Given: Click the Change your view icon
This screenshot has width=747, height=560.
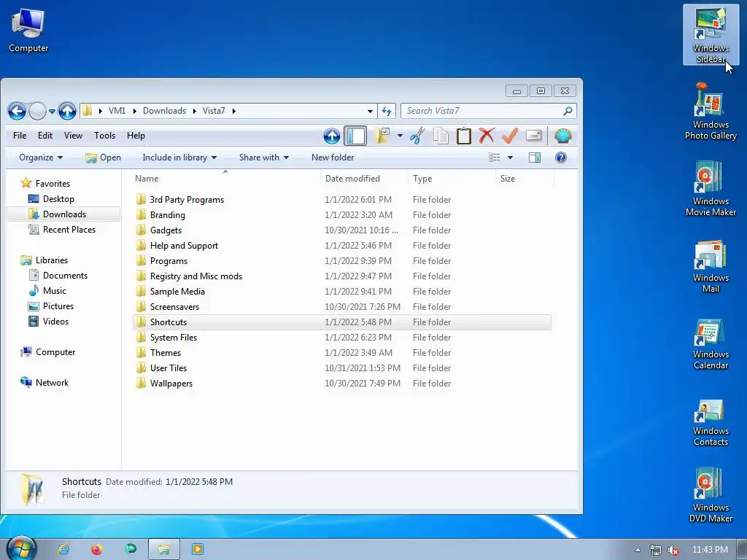Looking at the screenshot, I should coord(495,157).
